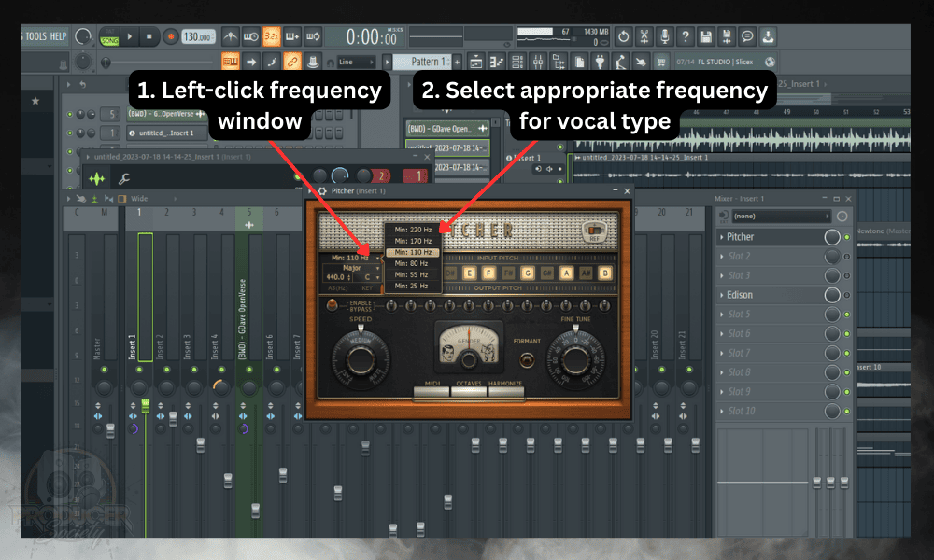Click the save project floppy icon
The width and height of the screenshot is (934, 560).
(706, 37)
